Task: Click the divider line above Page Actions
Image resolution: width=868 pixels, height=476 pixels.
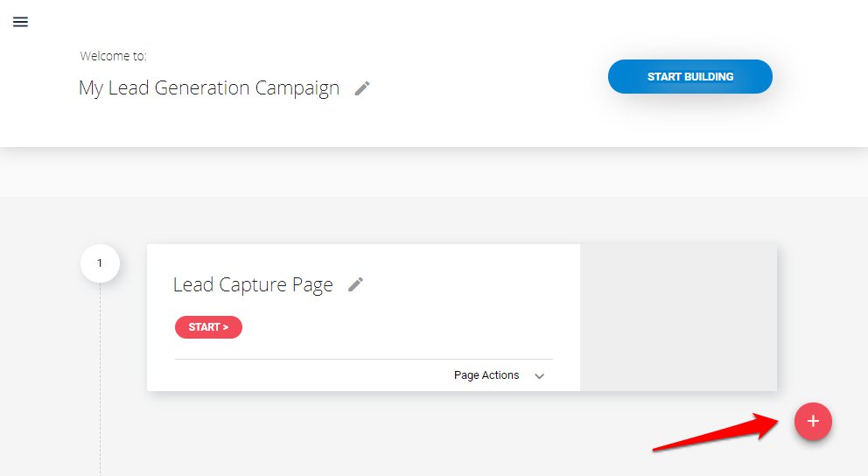Action: click(x=364, y=360)
